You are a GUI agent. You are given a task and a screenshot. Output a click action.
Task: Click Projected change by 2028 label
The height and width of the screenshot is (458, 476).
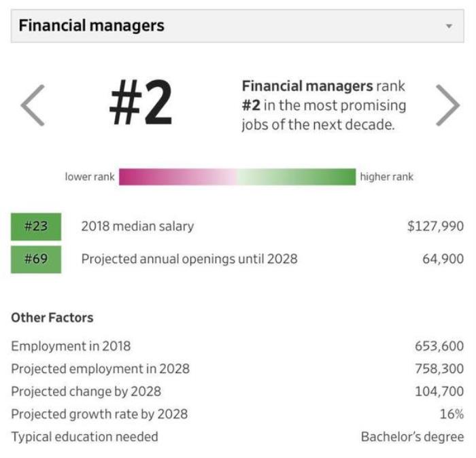(86, 391)
